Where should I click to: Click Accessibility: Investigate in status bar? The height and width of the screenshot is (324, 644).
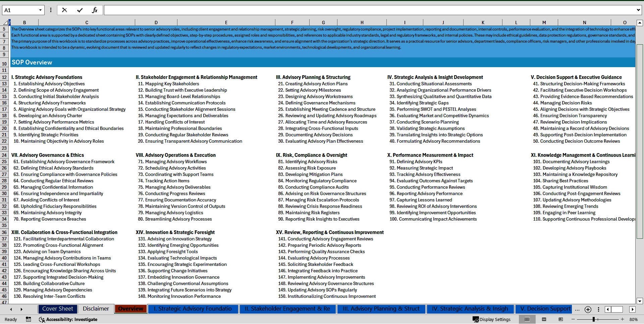tap(68, 319)
